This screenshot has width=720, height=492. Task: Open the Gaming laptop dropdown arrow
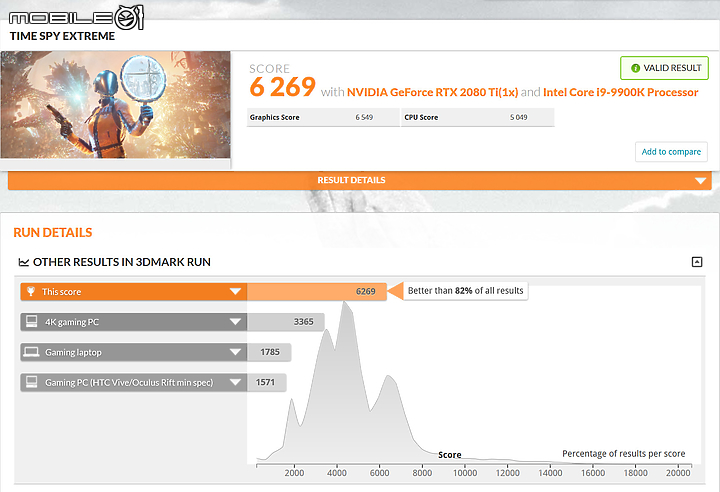235,352
